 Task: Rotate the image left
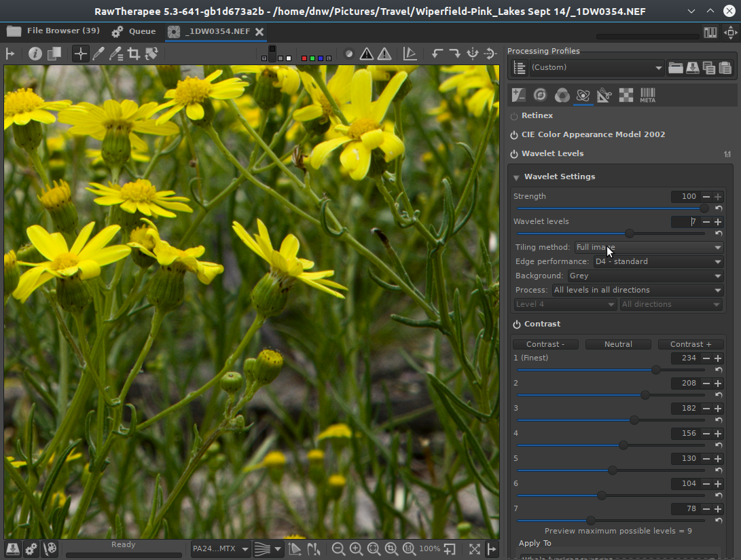click(x=437, y=54)
